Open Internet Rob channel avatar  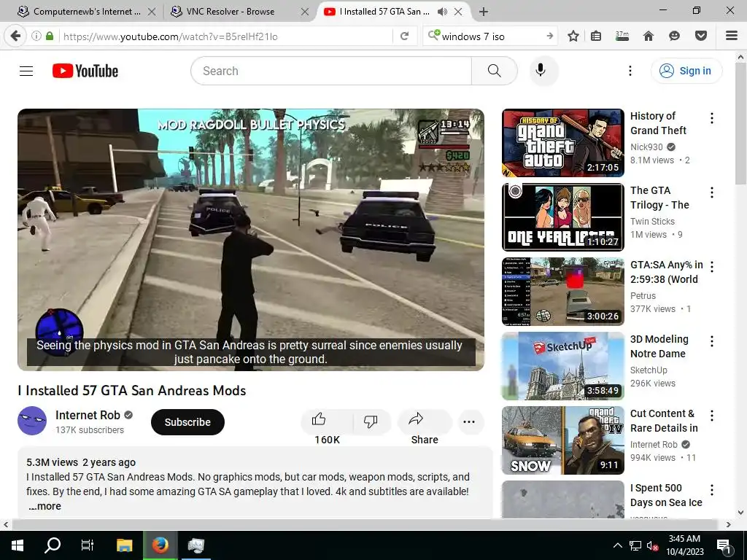[x=32, y=421]
